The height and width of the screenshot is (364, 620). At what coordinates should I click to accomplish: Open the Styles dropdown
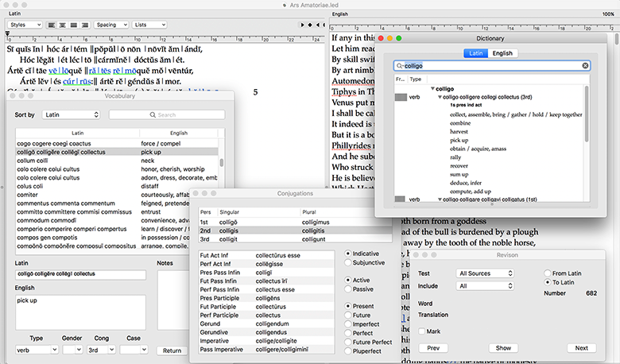click(25, 25)
